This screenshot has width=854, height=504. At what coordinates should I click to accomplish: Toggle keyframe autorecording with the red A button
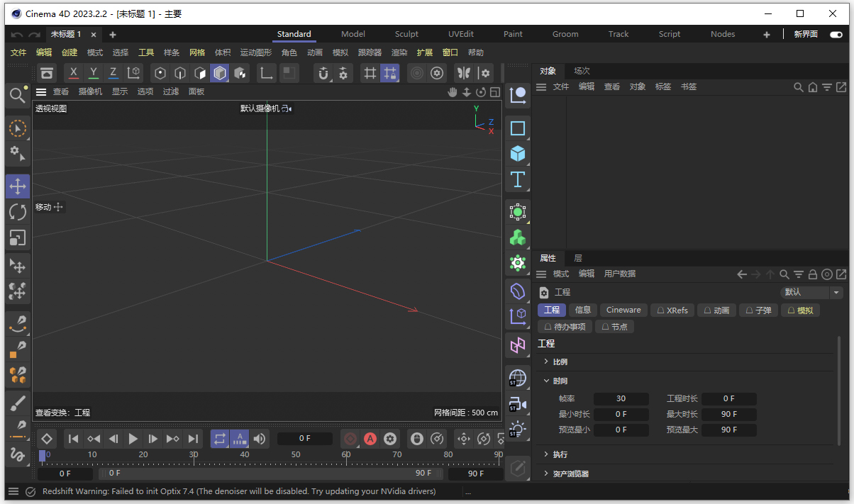click(x=370, y=439)
